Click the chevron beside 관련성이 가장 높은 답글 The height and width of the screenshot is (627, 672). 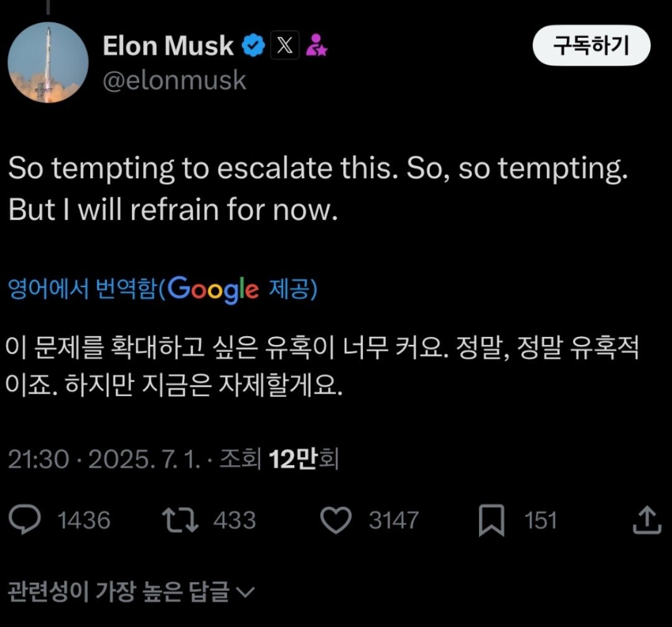pyautogui.click(x=246, y=592)
